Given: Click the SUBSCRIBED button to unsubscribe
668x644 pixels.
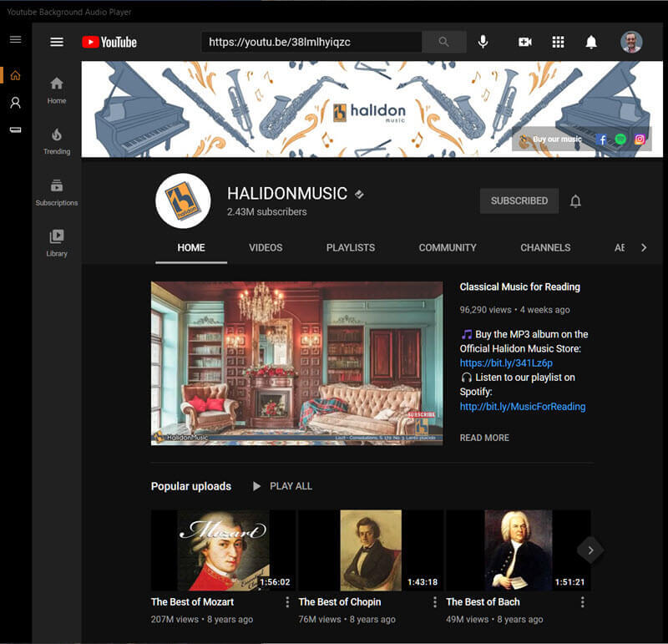Looking at the screenshot, I should point(519,200).
